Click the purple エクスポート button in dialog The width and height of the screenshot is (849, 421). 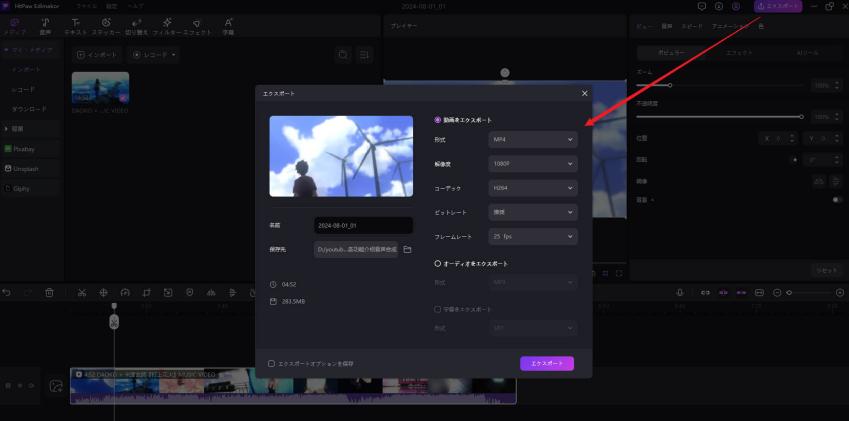click(546, 363)
